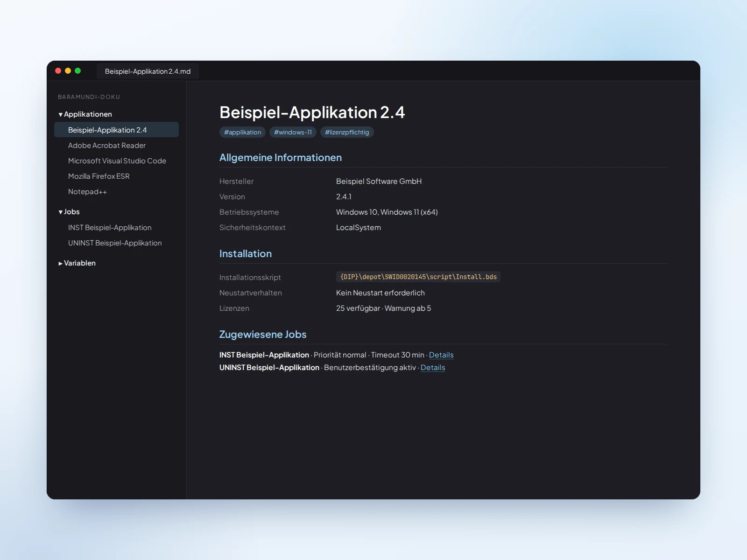The width and height of the screenshot is (747, 560).
Task: Collapse the Jobs tree section
Action: click(69, 212)
